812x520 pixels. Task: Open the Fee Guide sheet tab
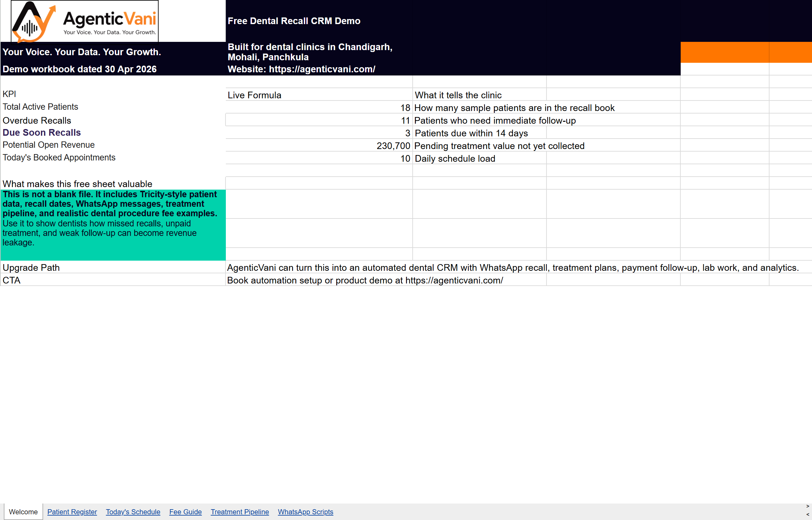coord(186,511)
